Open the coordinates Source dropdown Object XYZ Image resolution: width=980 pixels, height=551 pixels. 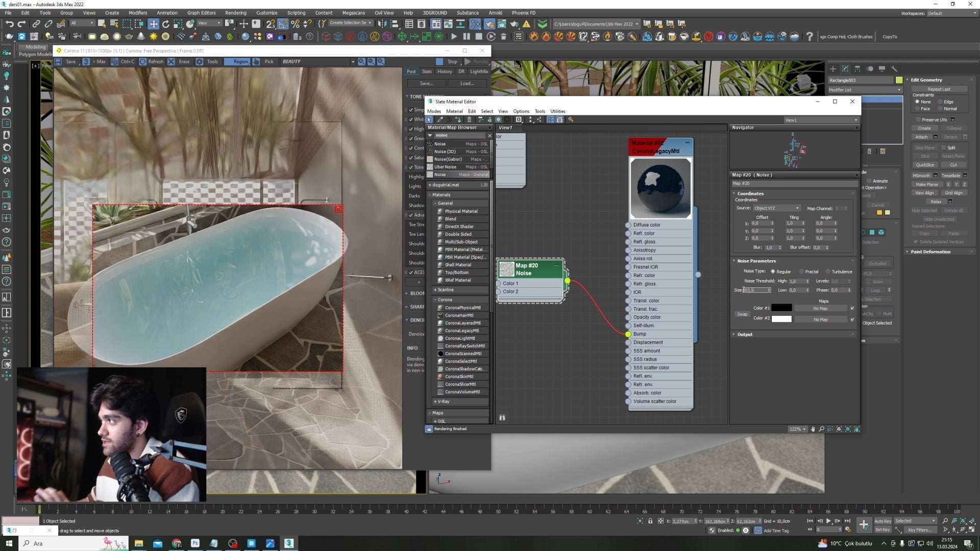point(776,208)
